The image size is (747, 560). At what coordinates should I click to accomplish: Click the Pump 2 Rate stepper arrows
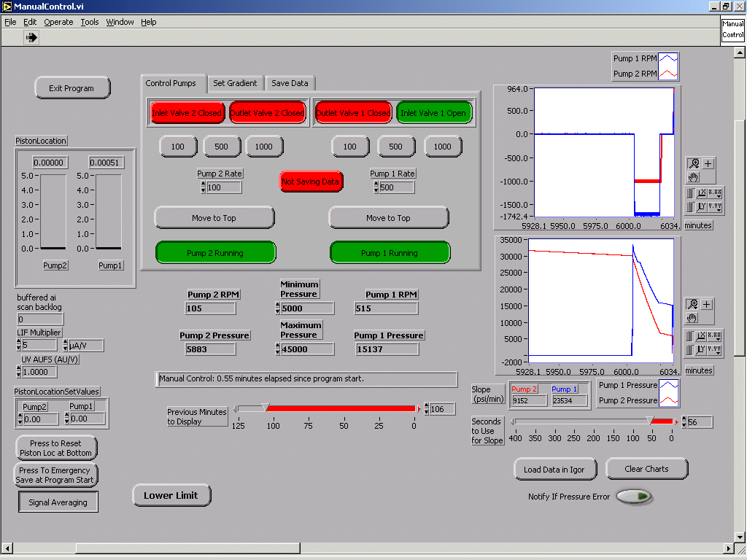[204, 187]
